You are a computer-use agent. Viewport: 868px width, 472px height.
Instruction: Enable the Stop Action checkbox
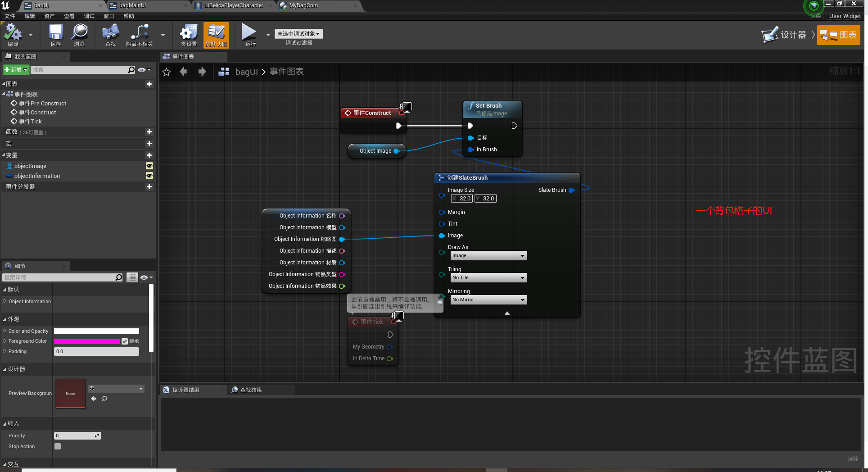58,446
